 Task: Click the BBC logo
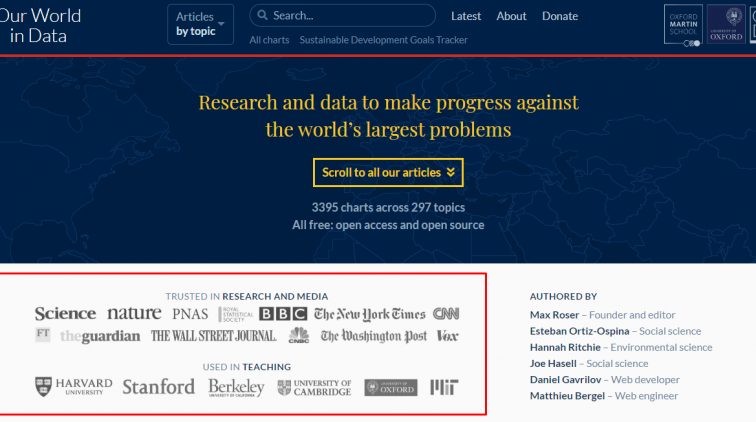(283, 314)
